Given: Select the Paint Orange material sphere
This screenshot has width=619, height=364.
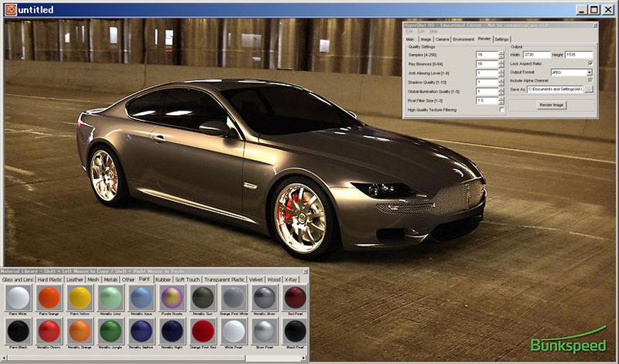Looking at the screenshot, I should (49, 298).
